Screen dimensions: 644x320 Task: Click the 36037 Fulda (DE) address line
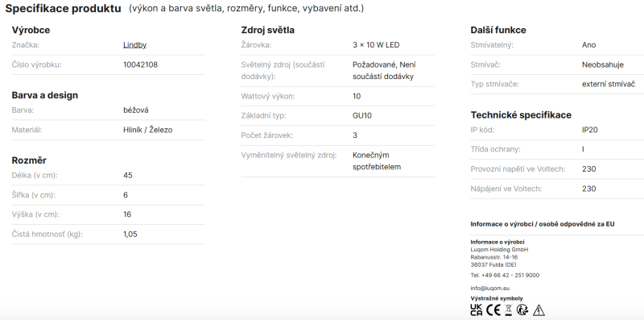(x=493, y=264)
